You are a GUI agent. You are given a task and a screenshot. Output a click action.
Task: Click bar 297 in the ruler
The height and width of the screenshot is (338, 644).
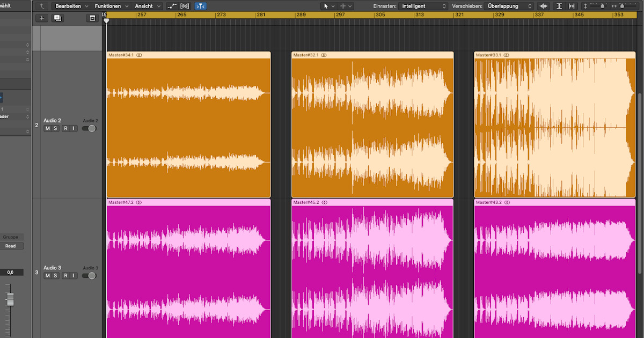click(340, 15)
